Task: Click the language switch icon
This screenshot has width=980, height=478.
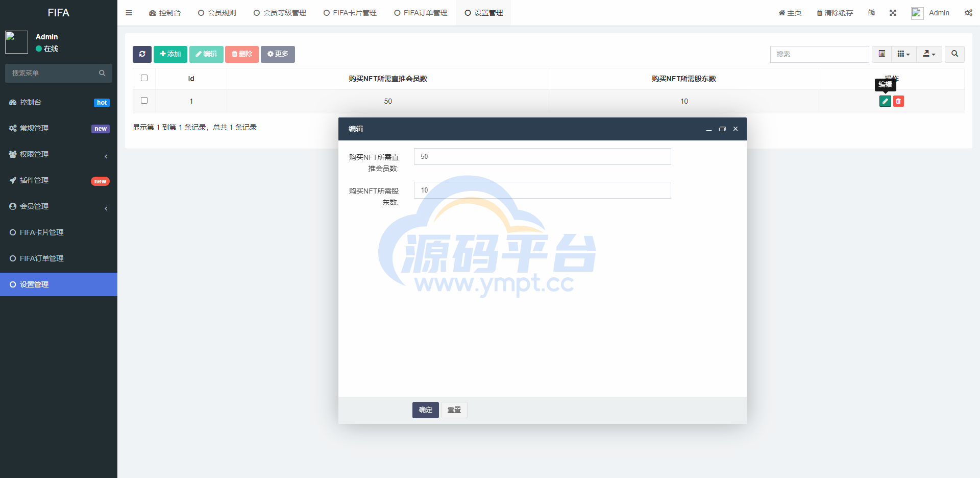Action: (871, 13)
